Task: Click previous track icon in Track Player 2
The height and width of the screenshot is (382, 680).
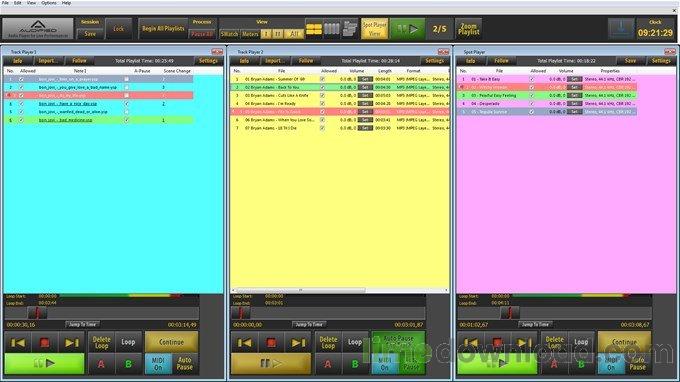Action: point(244,343)
